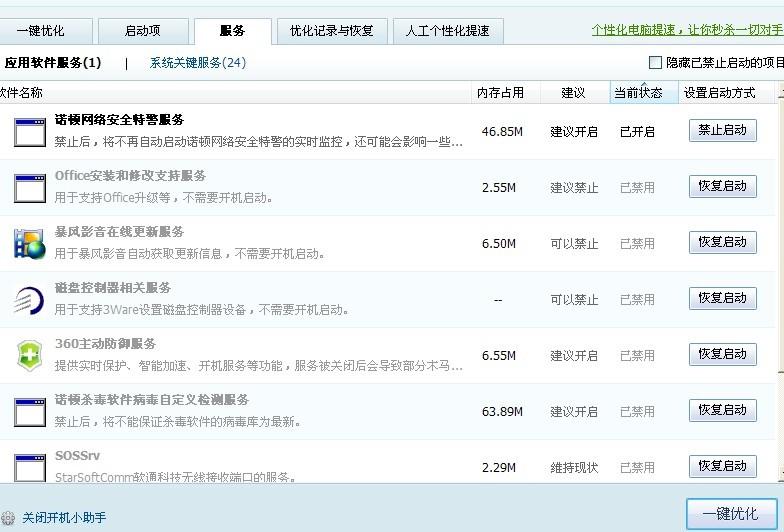This screenshot has width=784, height=532.
Task: Click 关闭开机小助手 link
Action: click(x=64, y=518)
